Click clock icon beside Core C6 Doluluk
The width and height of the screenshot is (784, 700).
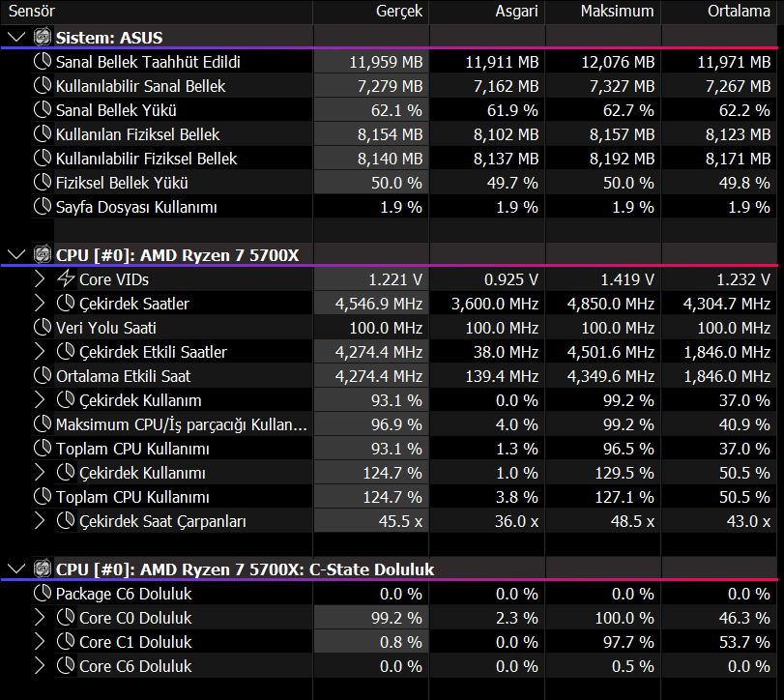click(66, 665)
